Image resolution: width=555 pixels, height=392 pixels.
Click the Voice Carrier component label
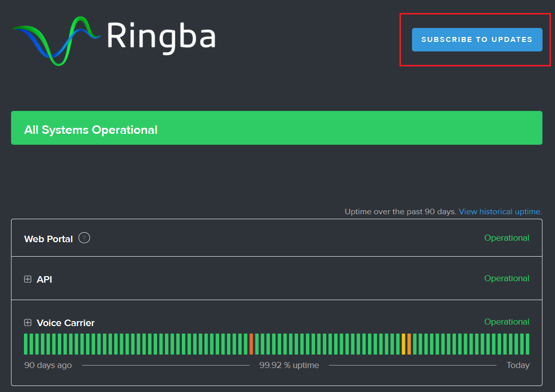(x=65, y=323)
